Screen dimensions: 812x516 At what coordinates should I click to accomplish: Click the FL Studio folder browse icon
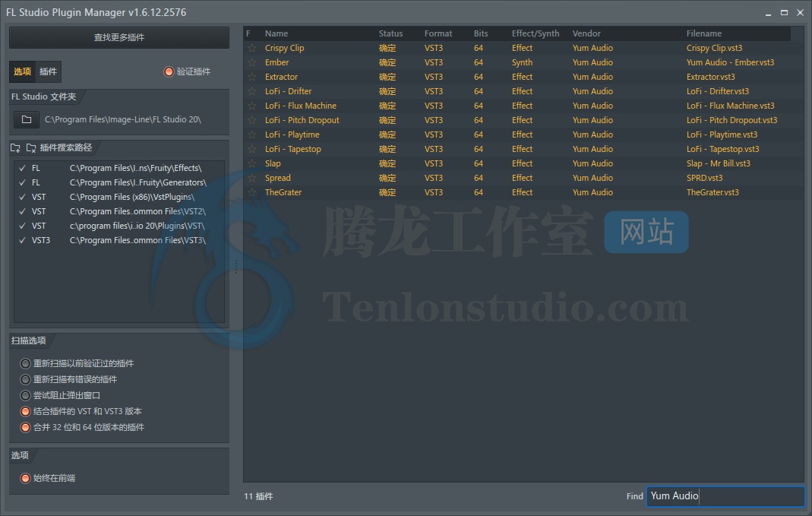pos(26,119)
